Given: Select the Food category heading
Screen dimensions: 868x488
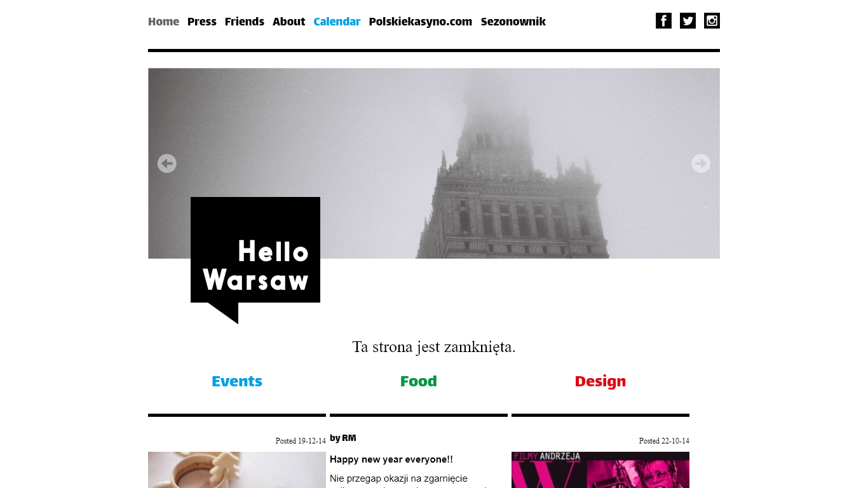Looking at the screenshot, I should [419, 381].
